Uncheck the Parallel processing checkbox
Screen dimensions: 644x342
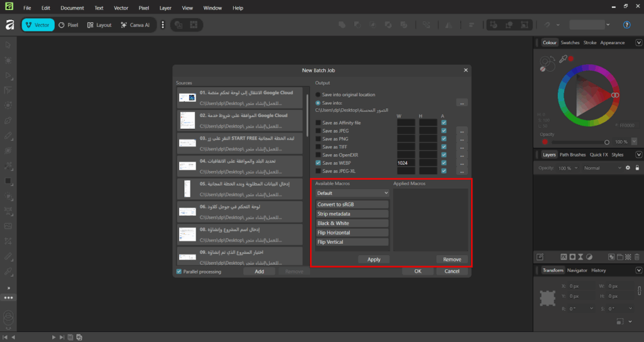179,272
